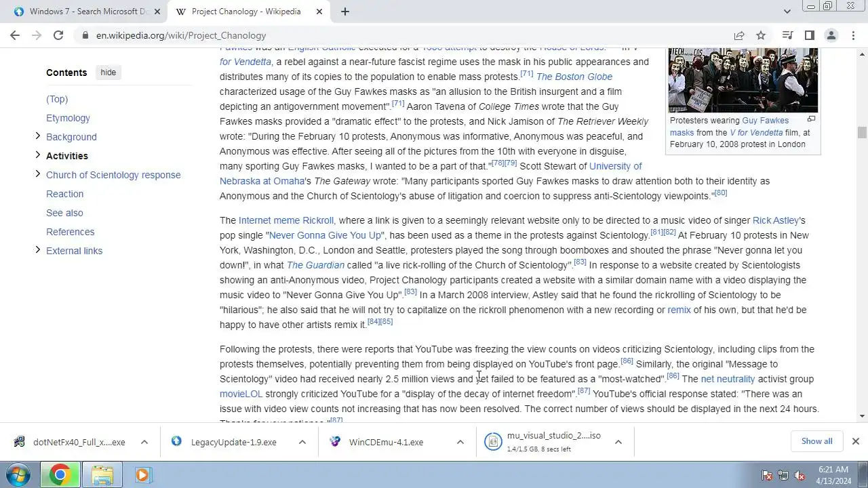Expand Church of Scientology response arrow

click(x=37, y=174)
